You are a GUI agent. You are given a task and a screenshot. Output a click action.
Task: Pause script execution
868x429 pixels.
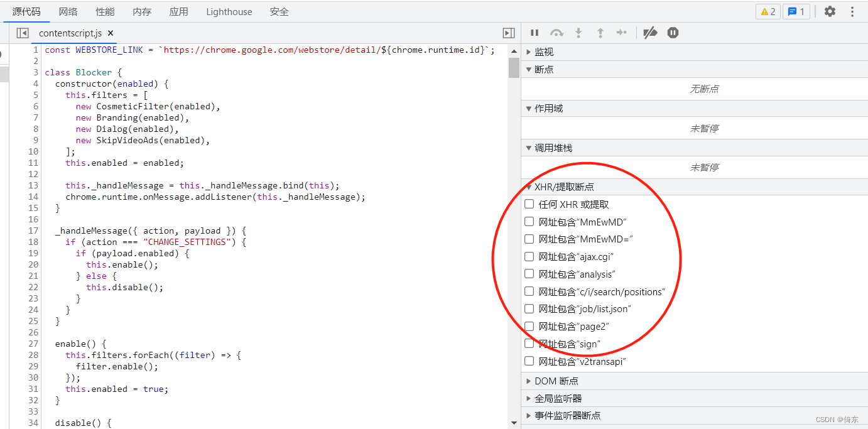click(534, 33)
